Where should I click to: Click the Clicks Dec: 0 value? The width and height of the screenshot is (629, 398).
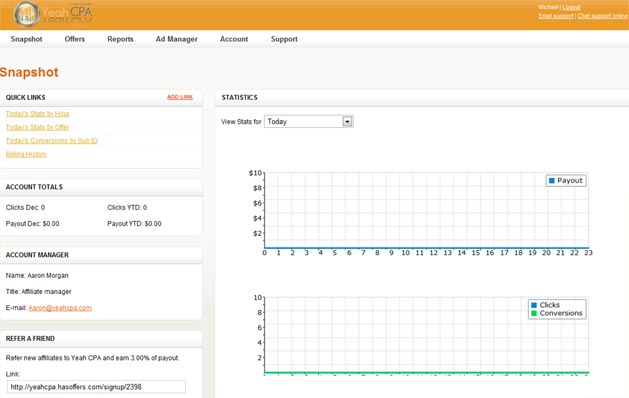[x=25, y=207]
